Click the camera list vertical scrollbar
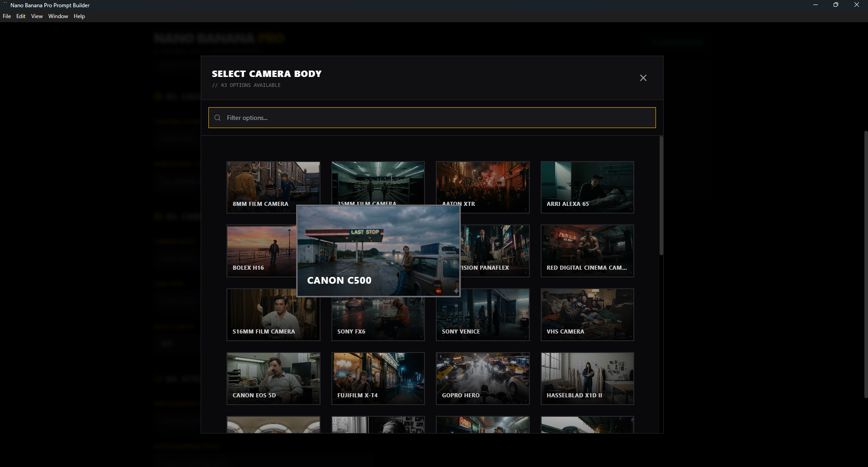The width and height of the screenshot is (868, 467). [661, 195]
